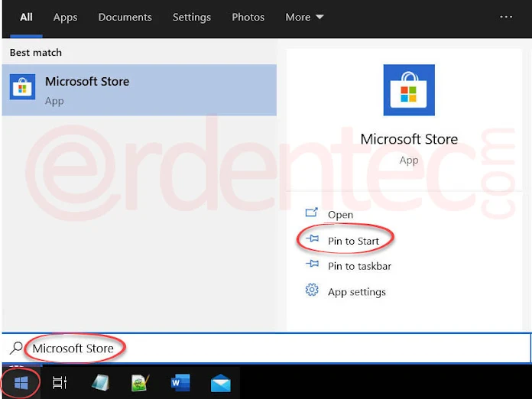The height and width of the screenshot is (399, 532).
Task: Launch the Notepad taskbar icon
Action: 101,383
